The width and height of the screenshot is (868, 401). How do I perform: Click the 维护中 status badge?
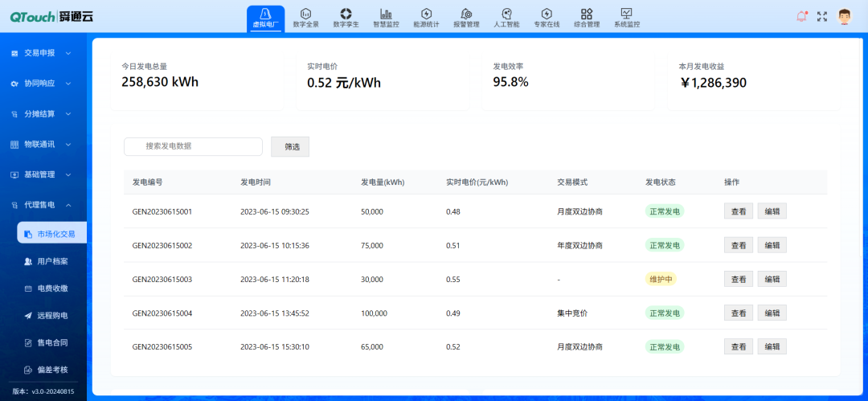661,279
